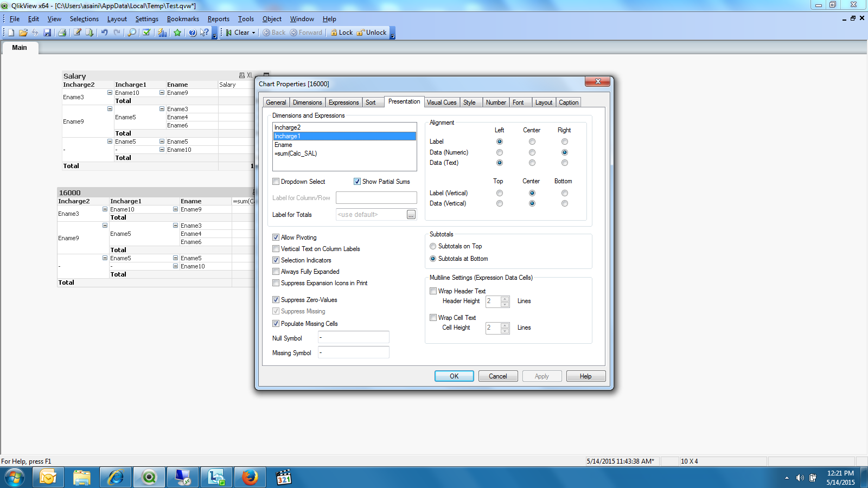Open Media Player Classic taskbar icon
The height and width of the screenshot is (488, 868).
(x=284, y=477)
